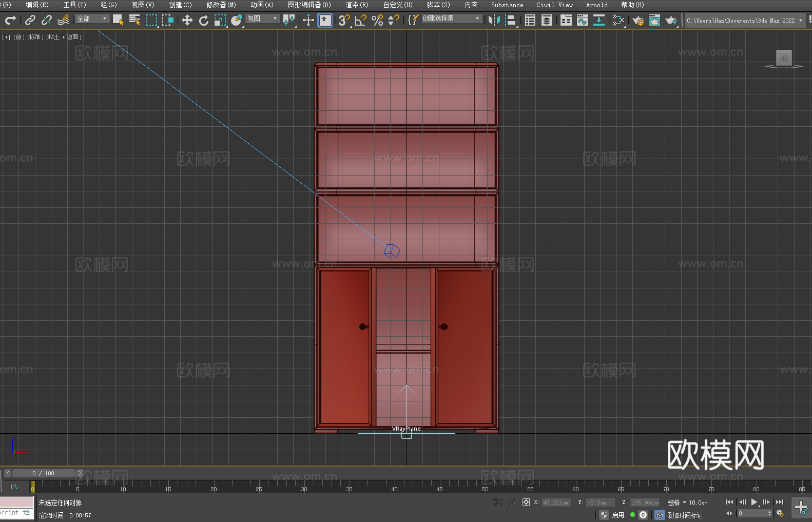Open the Curve Editor icon
Screen dimensions: 812x522
click(x=583, y=20)
